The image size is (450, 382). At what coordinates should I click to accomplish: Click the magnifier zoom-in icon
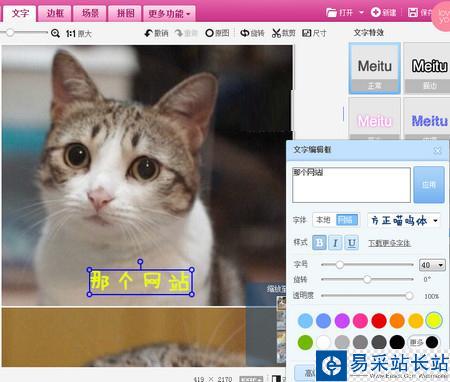click(55, 33)
